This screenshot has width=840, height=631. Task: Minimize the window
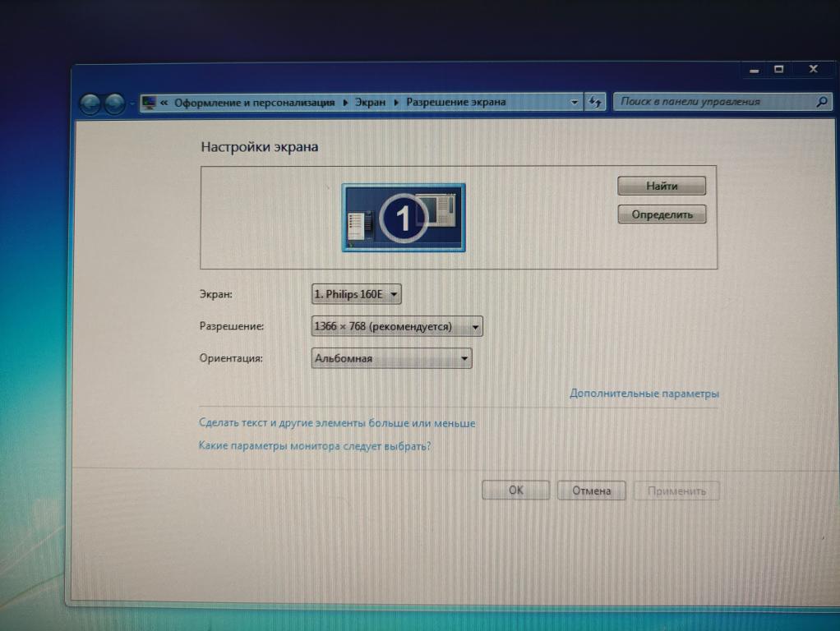click(x=755, y=70)
